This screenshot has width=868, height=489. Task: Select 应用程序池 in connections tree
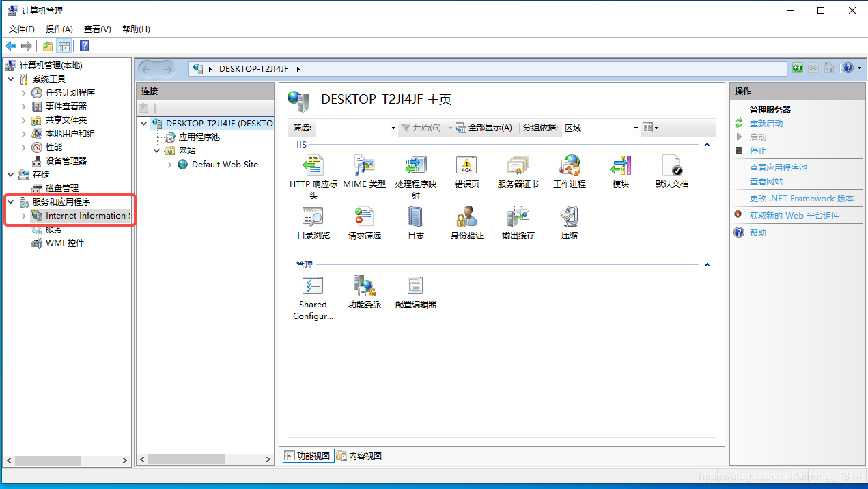tap(199, 137)
